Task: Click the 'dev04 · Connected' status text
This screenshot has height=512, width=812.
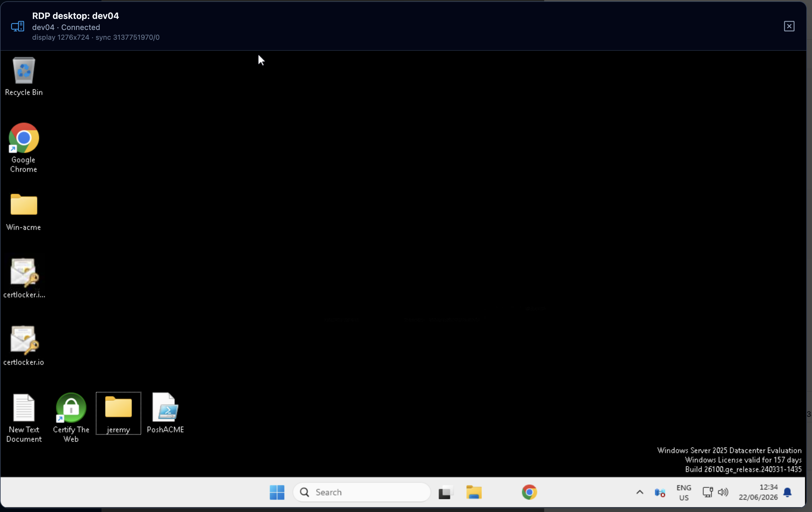Action: tap(66, 27)
